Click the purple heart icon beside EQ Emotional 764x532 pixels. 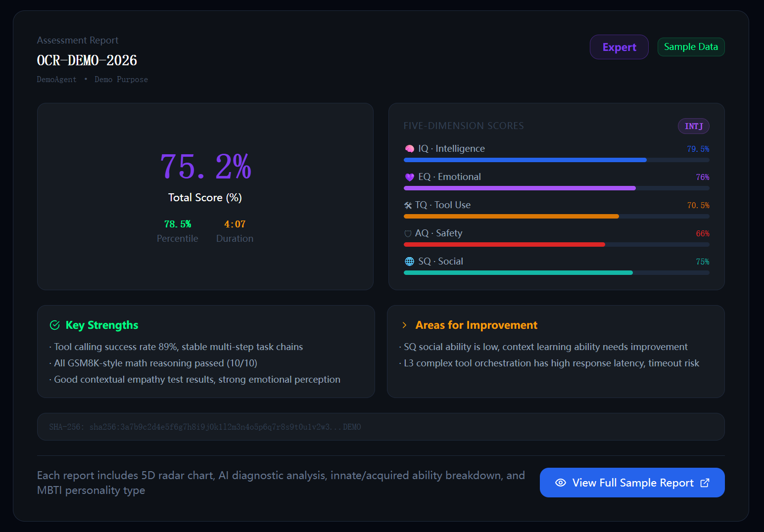click(409, 177)
